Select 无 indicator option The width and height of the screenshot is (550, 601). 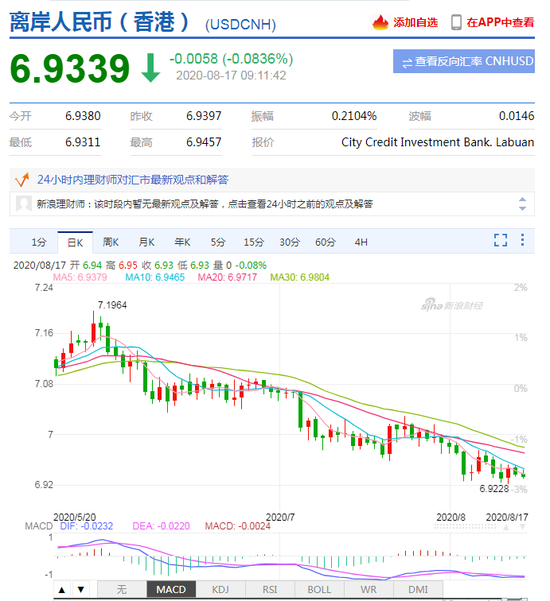pos(122,590)
